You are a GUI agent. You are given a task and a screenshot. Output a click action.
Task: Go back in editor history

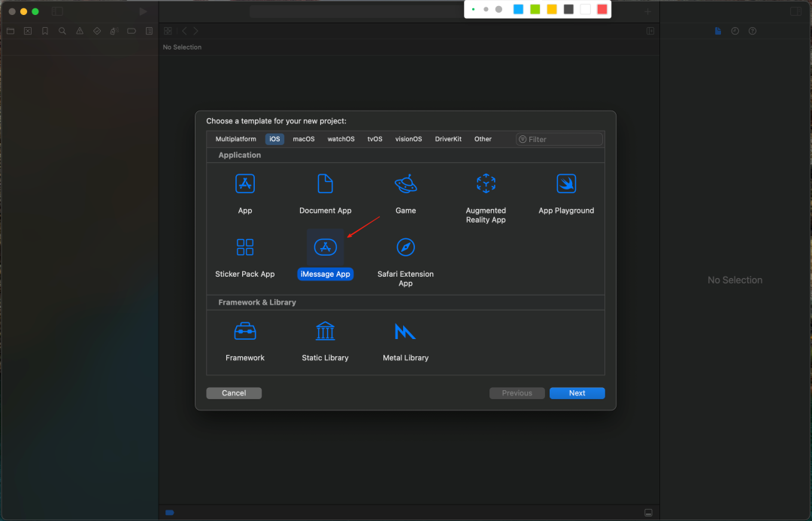[x=184, y=31]
